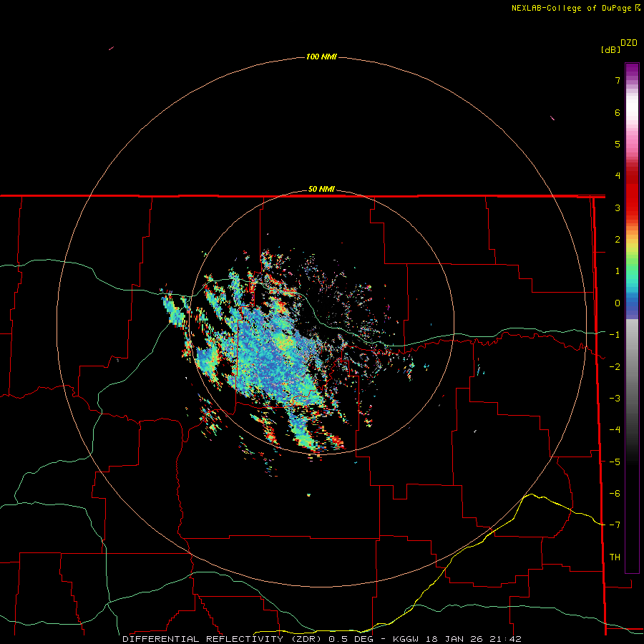Image resolution: width=644 pixels, height=644 pixels.
Task: Click the 0.5 DEG elevation angle text
Action: pos(351,639)
